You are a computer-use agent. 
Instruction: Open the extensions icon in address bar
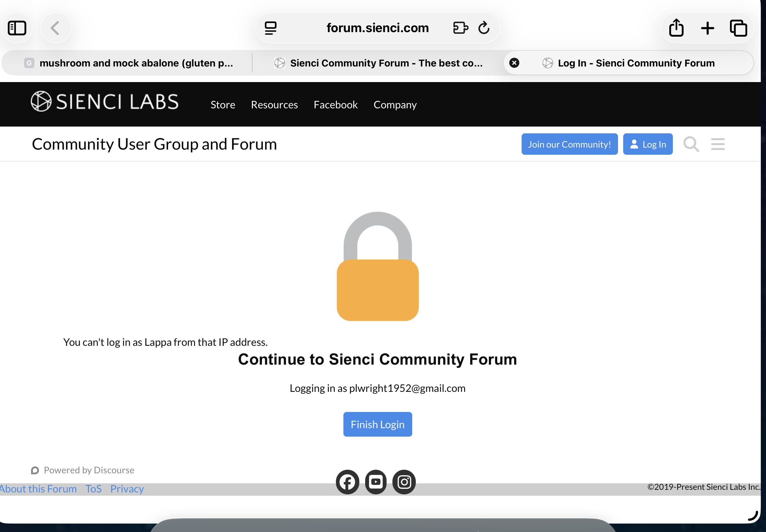[461, 28]
